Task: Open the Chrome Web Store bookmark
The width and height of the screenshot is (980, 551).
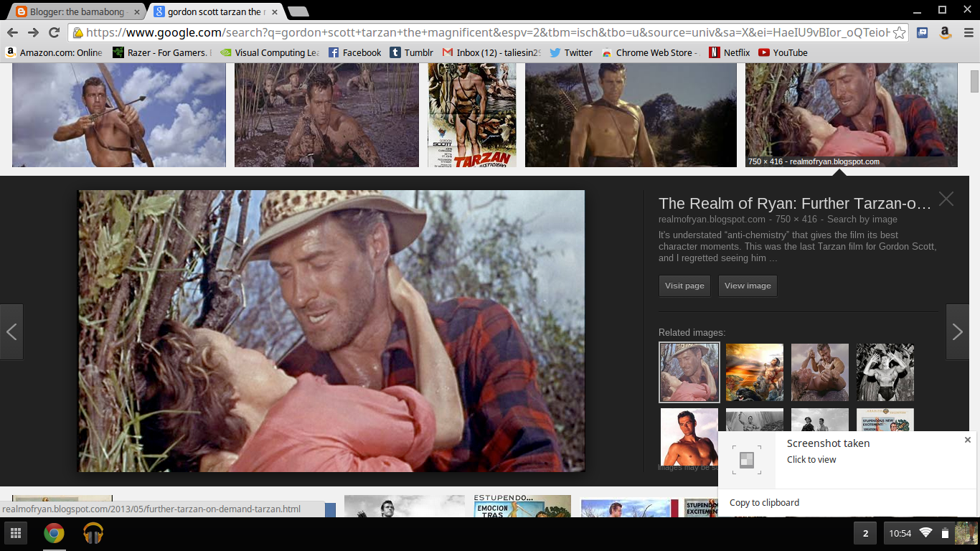Action: click(x=650, y=52)
